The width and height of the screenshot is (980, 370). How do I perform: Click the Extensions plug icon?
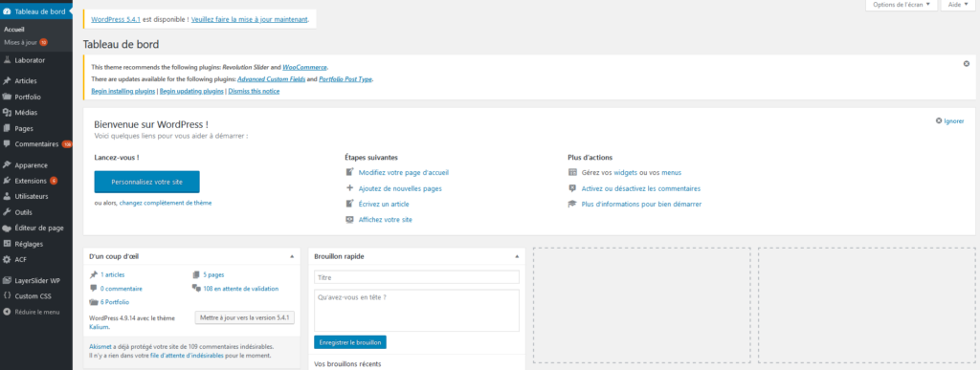7,181
